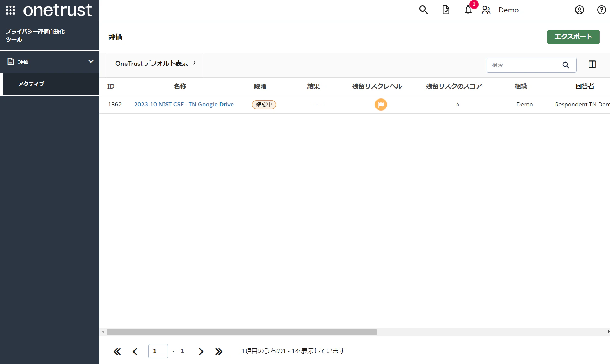
Task: Sort by 組織 column header
Action: (x=521, y=86)
